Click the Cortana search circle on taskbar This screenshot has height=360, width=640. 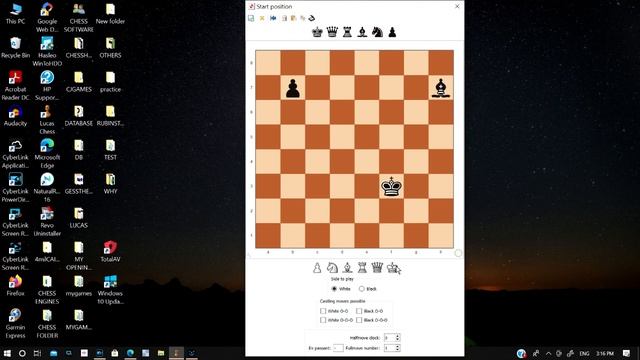22,353
